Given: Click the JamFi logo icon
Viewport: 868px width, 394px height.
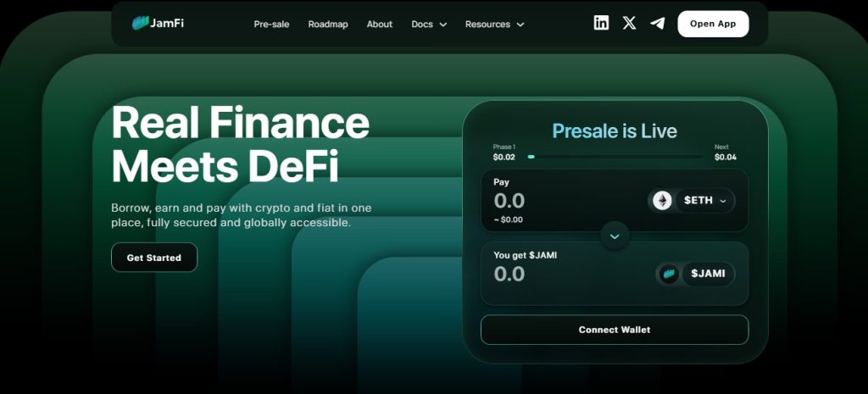Looking at the screenshot, I should pos(141,24).
